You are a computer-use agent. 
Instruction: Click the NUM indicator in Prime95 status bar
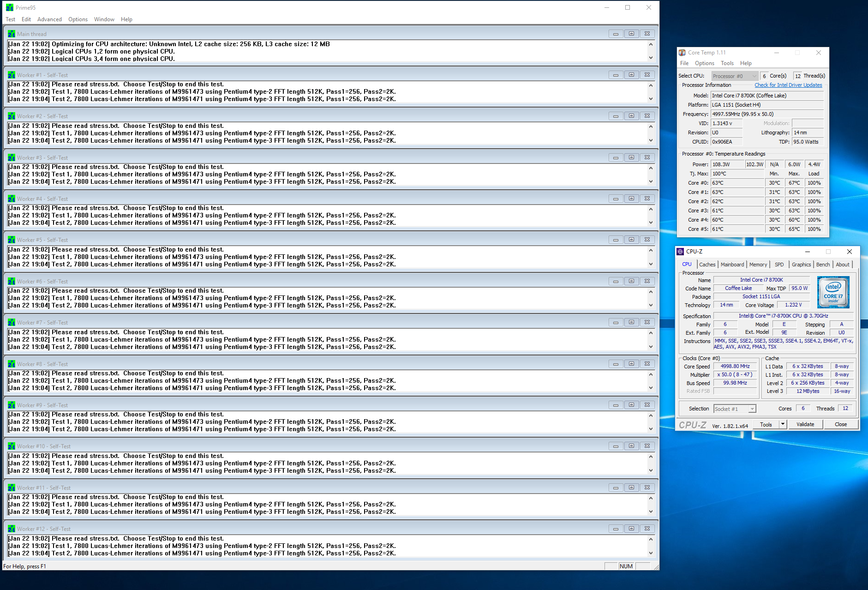[x=626, y=566]
